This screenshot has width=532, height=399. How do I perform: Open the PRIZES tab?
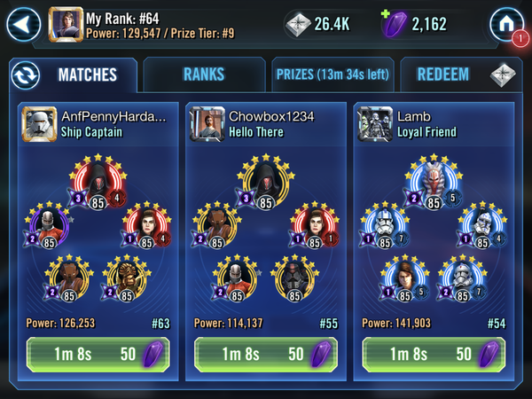[332, 74]
